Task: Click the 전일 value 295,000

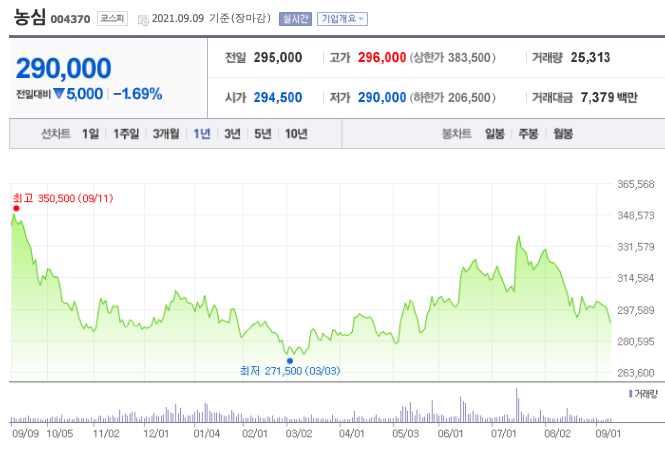Action: 278,57
